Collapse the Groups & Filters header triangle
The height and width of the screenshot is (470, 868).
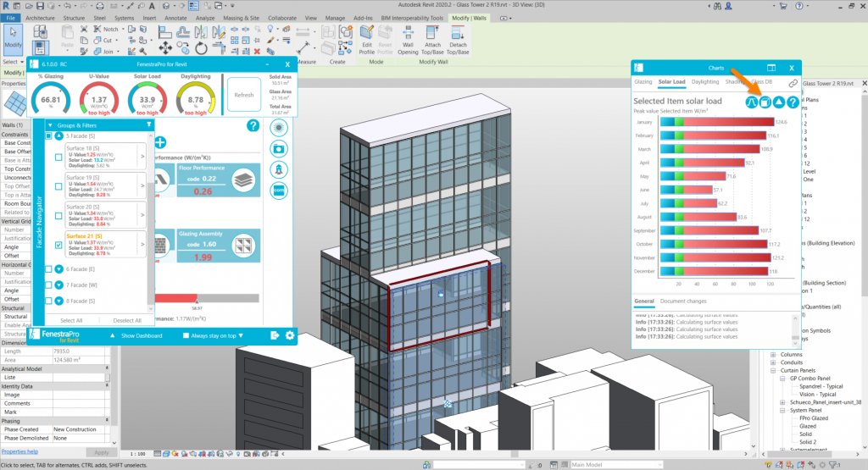pos(50,125)
